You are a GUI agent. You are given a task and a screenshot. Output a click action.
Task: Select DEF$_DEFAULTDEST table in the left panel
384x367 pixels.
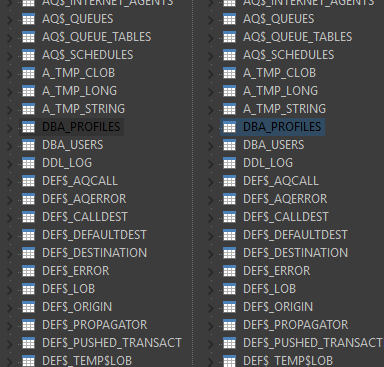click(x=94, y=235)
